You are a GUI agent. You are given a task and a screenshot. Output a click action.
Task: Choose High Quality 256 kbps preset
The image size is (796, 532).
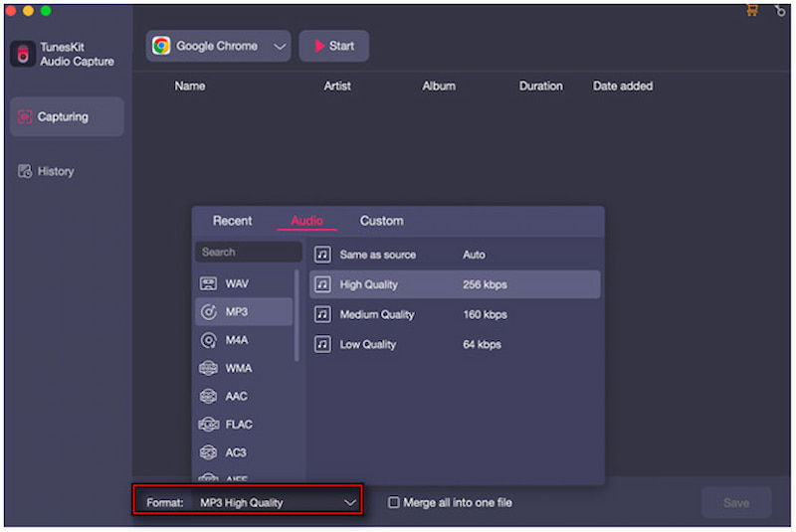tap(455, 284)
